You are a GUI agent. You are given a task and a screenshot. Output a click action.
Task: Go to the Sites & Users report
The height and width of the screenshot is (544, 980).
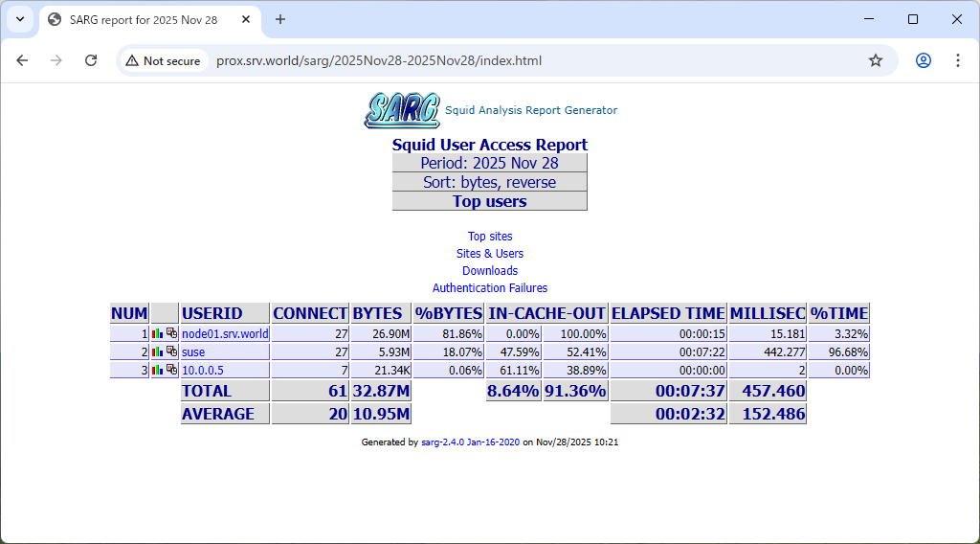click(x=490, y=254)
